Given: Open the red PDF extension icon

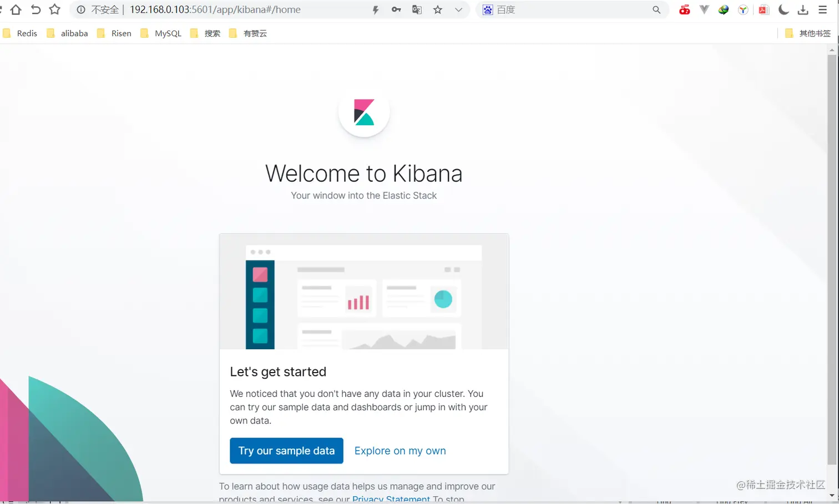Looking at the screenshot, I should click(764, 10).
